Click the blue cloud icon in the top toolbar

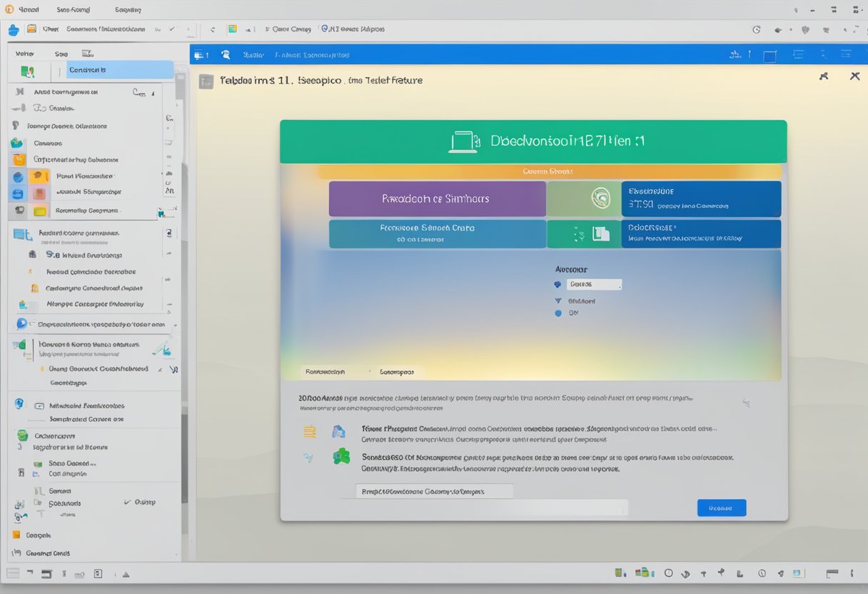point(13,29)
